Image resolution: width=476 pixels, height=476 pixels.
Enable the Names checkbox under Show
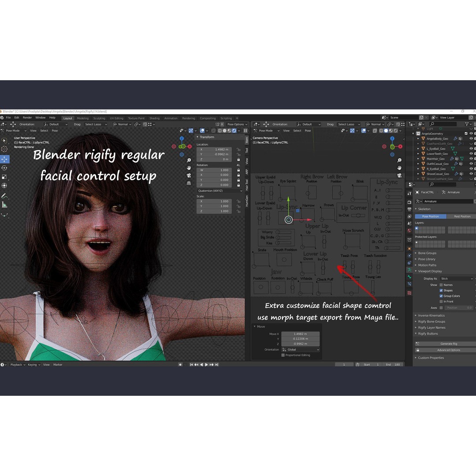point(441,285)
